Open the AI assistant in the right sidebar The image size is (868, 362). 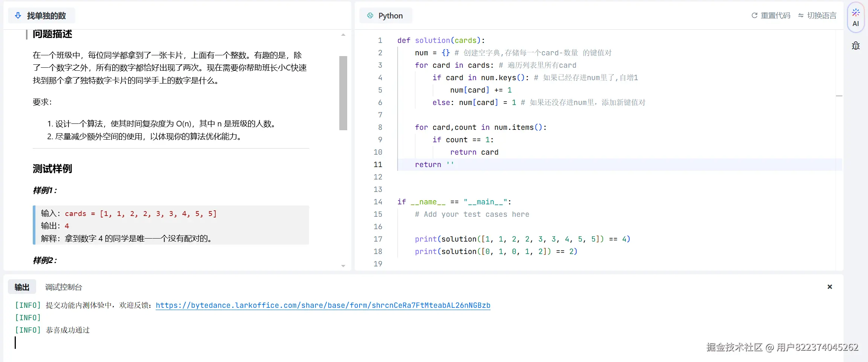click(x=856, y=18)
